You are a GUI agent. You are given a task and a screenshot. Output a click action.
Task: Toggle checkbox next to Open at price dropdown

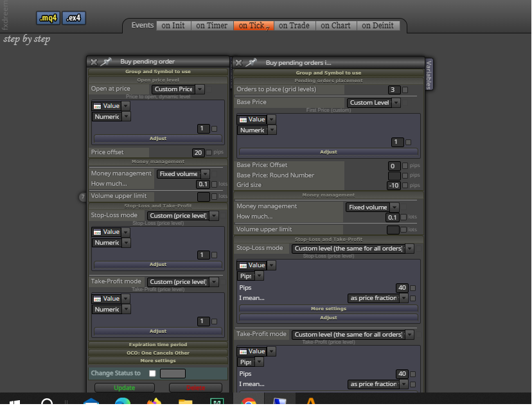(209, 89)
